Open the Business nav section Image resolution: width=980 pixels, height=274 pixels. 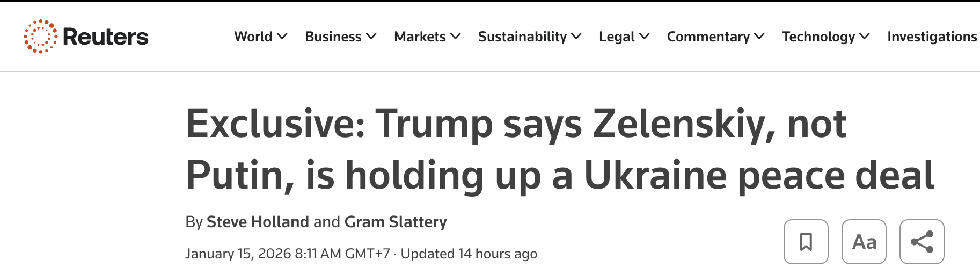(333, 37)
